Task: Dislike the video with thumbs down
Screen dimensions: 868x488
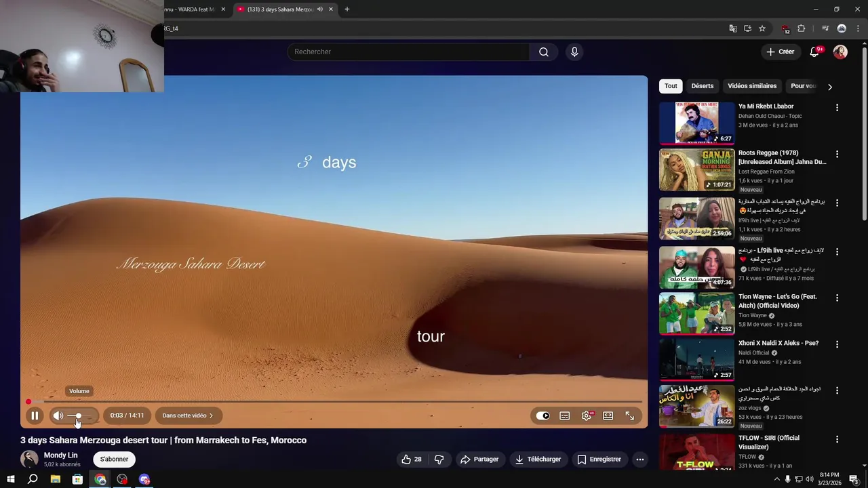Action: 439,460
